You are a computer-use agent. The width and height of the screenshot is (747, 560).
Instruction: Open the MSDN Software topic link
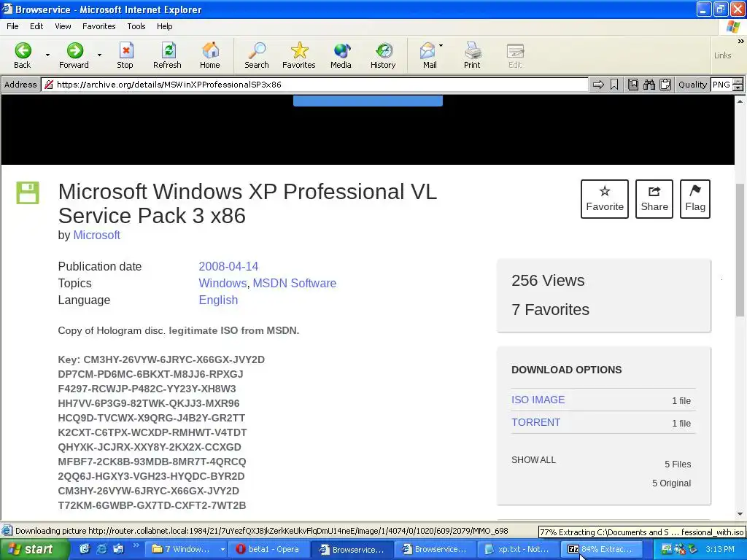pos(295,283)
